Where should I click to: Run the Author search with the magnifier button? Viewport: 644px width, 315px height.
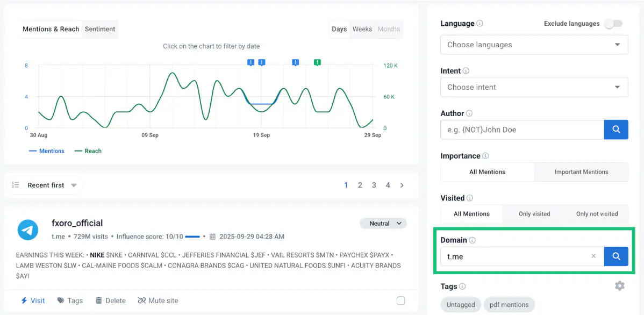click(x=616, y=130)
